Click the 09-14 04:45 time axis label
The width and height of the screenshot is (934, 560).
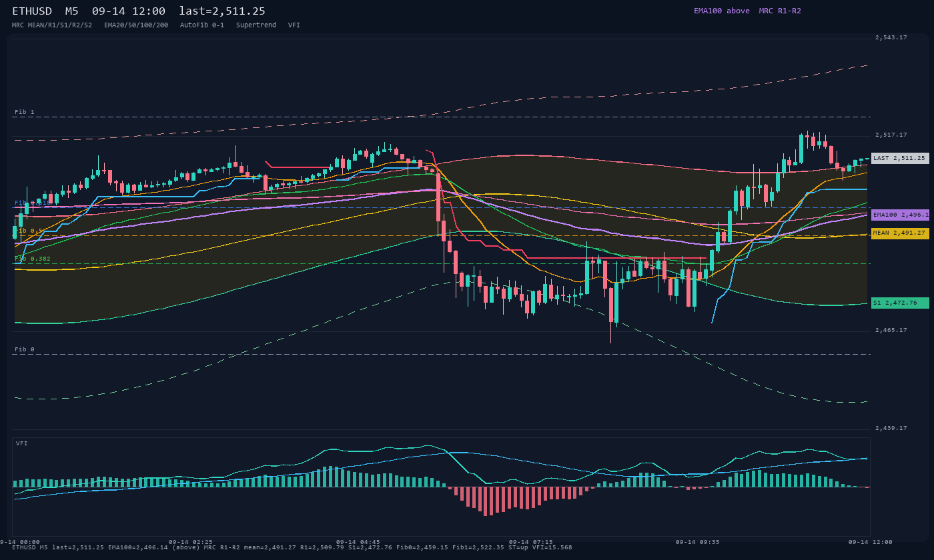tap(358, 542)
